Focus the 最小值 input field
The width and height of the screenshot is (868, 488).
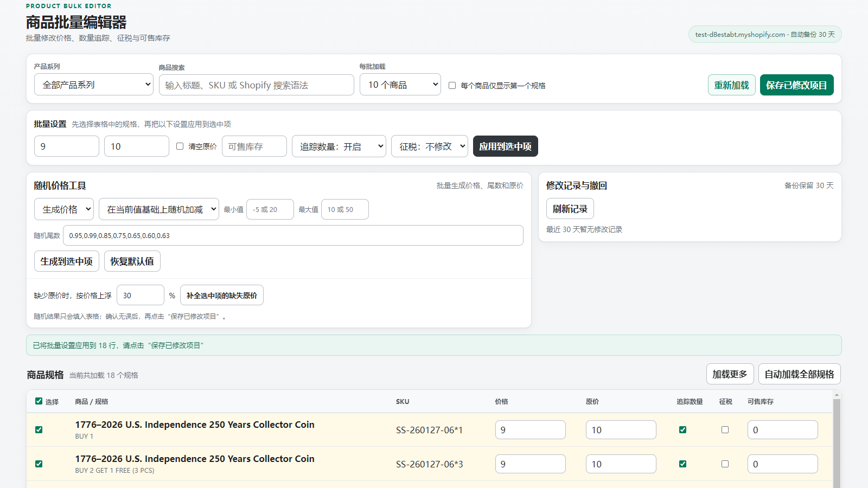pyautogui.click(x=270, y=209)
